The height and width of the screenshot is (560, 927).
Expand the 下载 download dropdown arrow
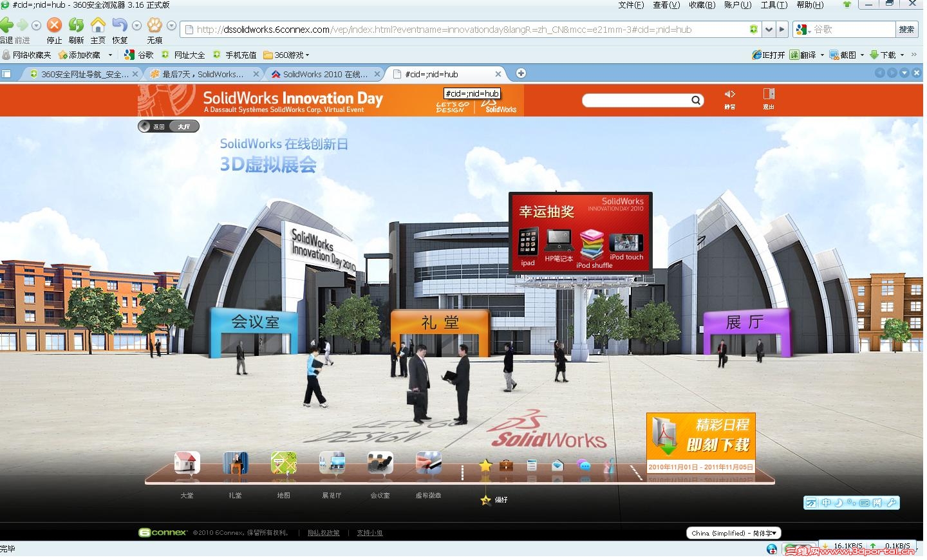[x=902, y=55]
